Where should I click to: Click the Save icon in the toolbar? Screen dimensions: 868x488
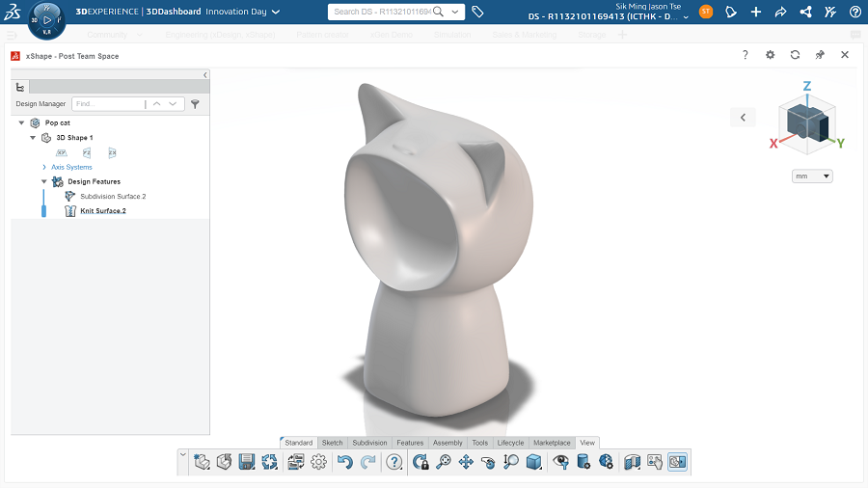click(247, 462)
